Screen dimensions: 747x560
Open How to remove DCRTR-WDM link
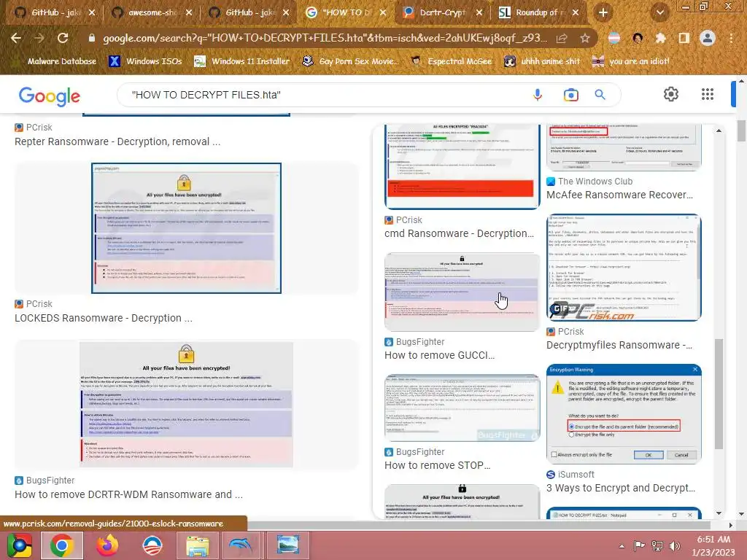click(128, 494)
